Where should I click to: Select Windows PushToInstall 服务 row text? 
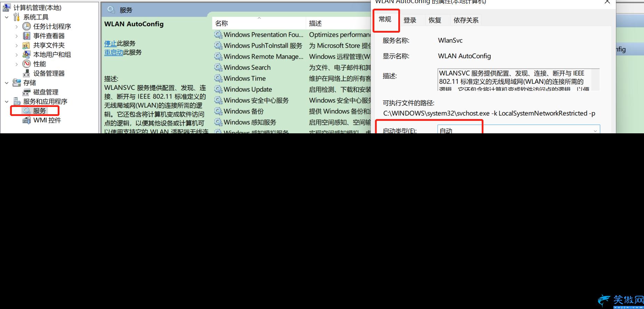[x=263, y=45]
